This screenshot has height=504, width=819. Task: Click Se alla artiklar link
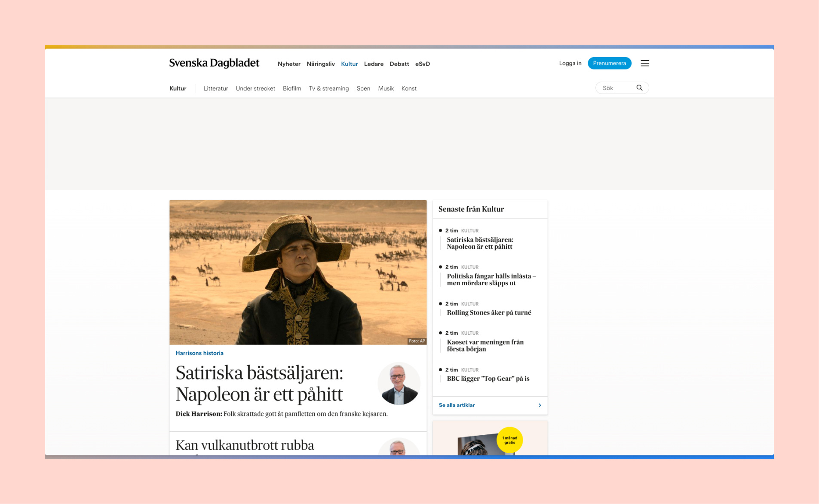point(457,405)
